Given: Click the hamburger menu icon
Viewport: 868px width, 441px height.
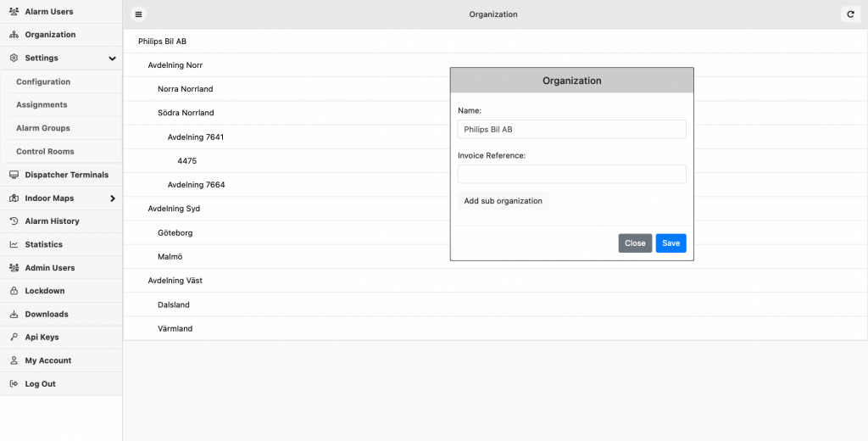Looking at the screenshot, I should pyautogui.click(x=138, y=14).
